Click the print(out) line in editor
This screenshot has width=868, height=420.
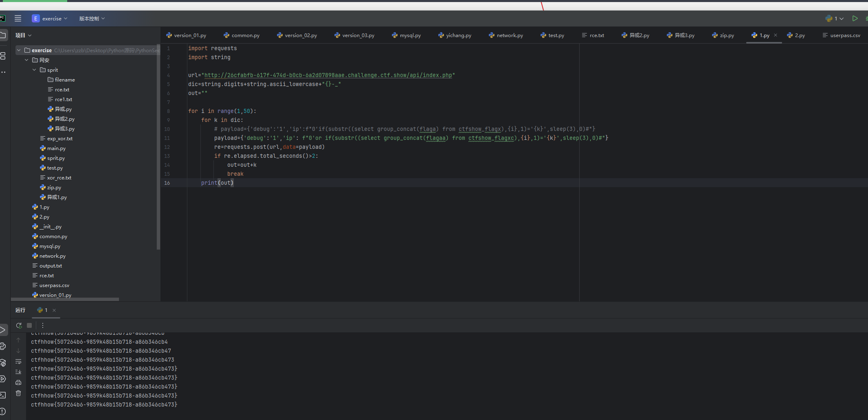click(x=217, y=183)
